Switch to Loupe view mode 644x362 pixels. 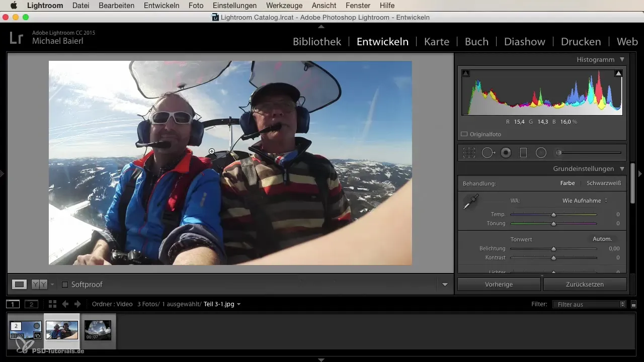(20, 284)
